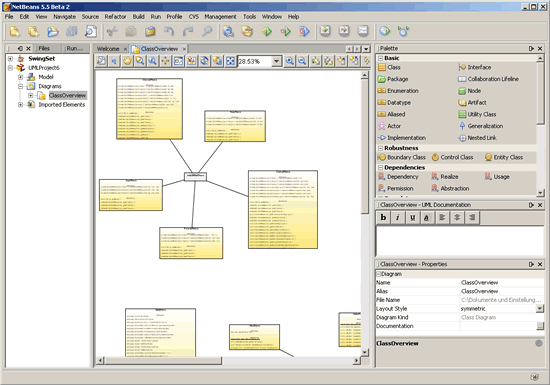Open the editor tab list dropdown arrow
Screen dimensions: 550x385
(366, 49)
